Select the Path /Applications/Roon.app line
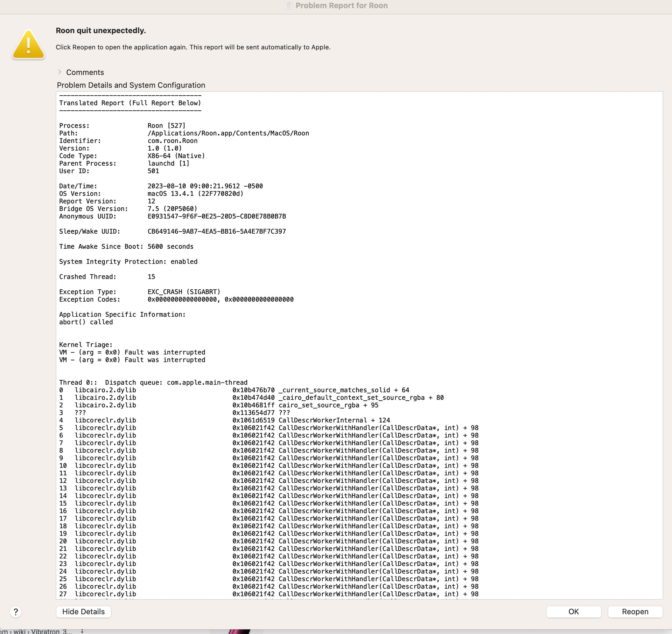 pos(184,133)
